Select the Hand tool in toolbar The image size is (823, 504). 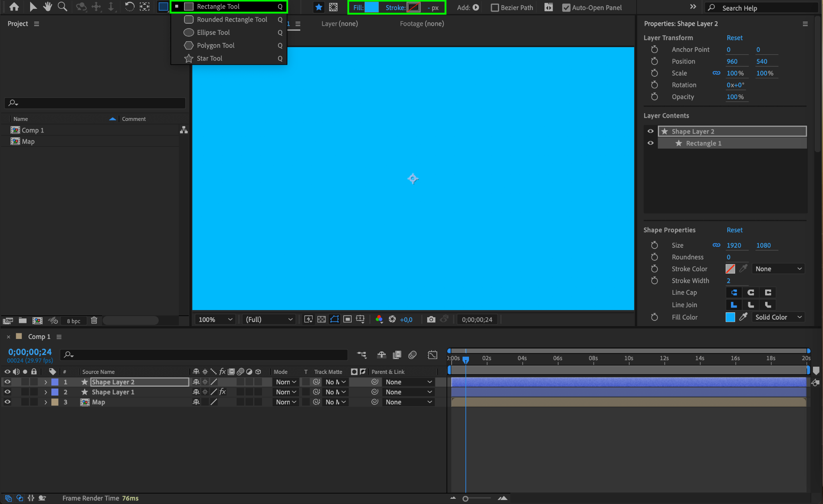(x=48, y=7)
